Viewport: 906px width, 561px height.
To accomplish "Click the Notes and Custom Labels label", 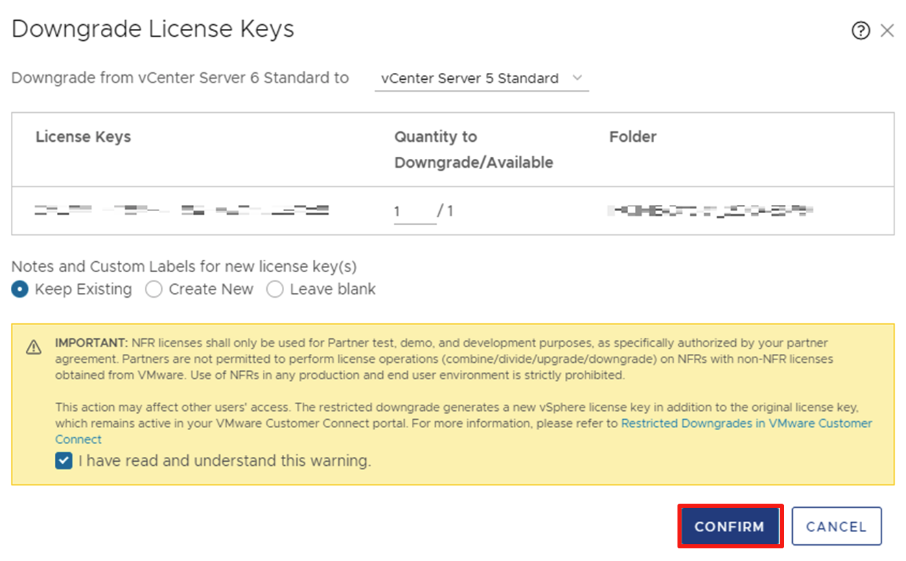I will click(x=184, y=266).
